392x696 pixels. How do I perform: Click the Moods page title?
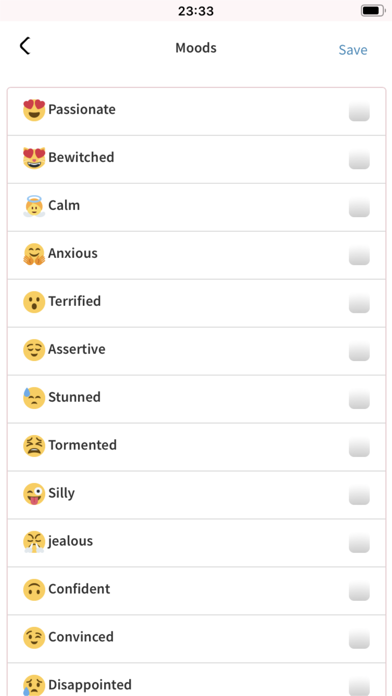pos(196,47)
